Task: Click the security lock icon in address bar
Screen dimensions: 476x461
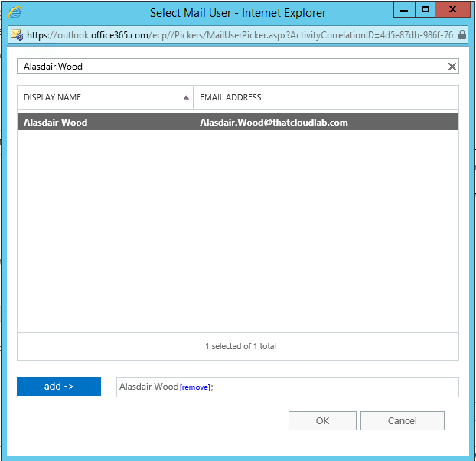Action: [x=462, y=35]
